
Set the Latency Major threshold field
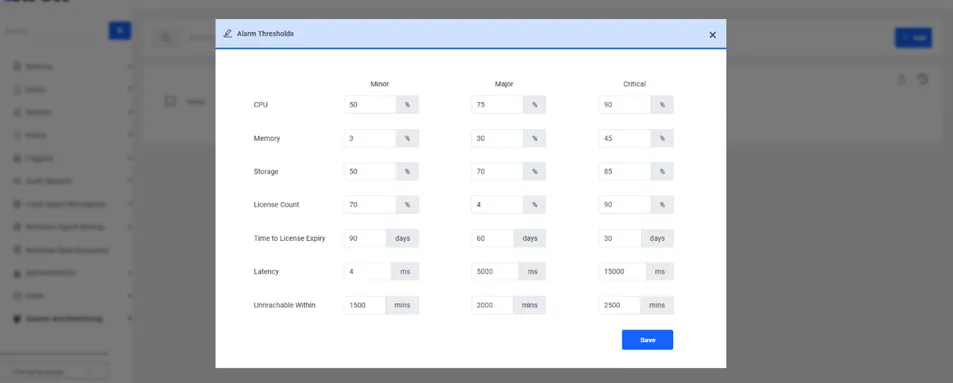click(x=495, y=271)
